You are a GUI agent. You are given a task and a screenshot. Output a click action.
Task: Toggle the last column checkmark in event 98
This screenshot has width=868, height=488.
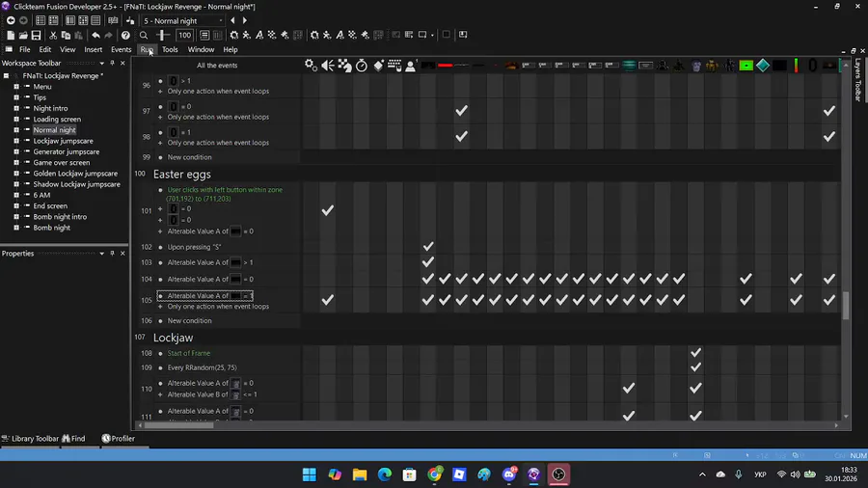pos(829,136)
